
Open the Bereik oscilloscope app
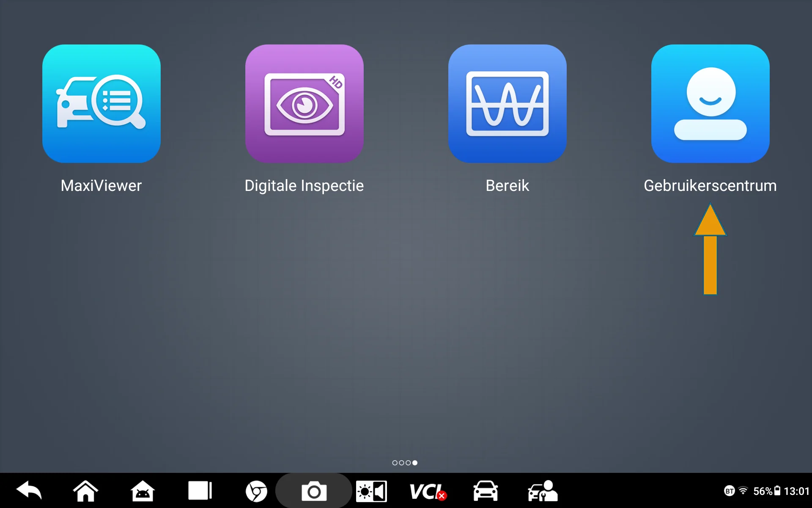coord(507,104)
